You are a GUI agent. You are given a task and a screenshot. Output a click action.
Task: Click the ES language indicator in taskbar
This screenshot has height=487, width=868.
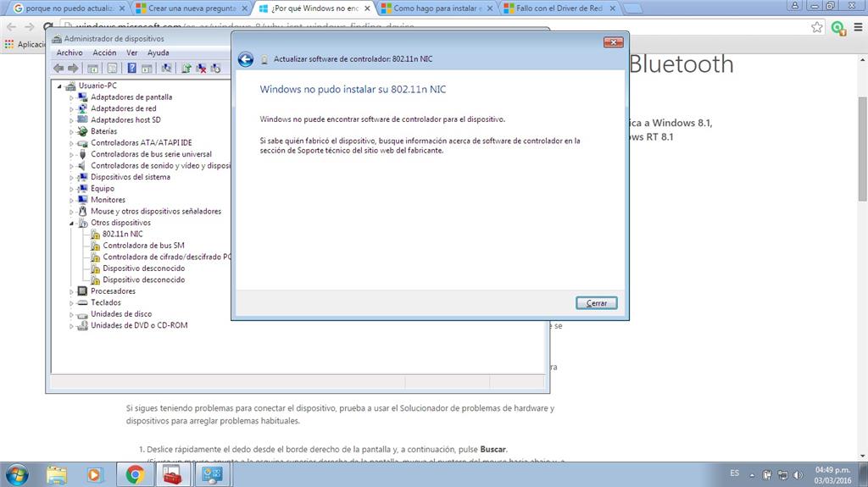coord(735,473)
